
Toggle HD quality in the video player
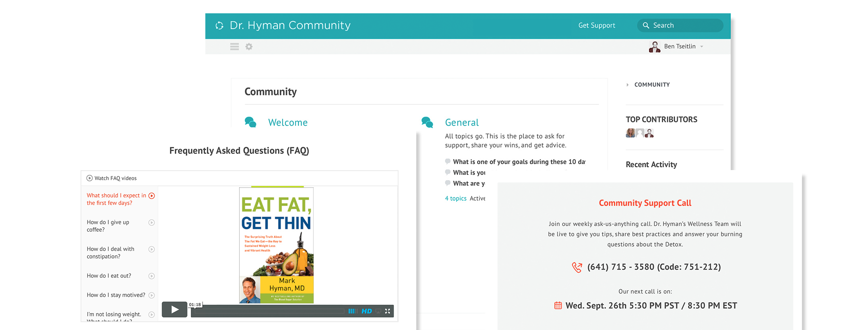(367, 311)
